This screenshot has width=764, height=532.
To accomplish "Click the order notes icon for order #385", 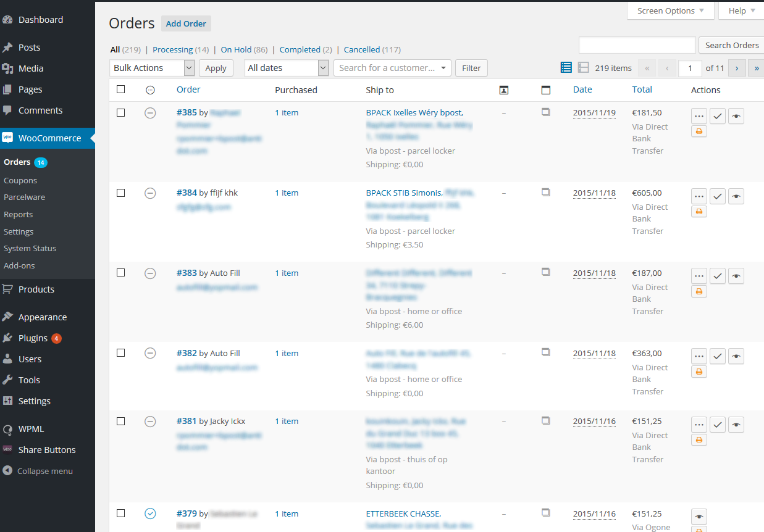I will pos(545,112).
